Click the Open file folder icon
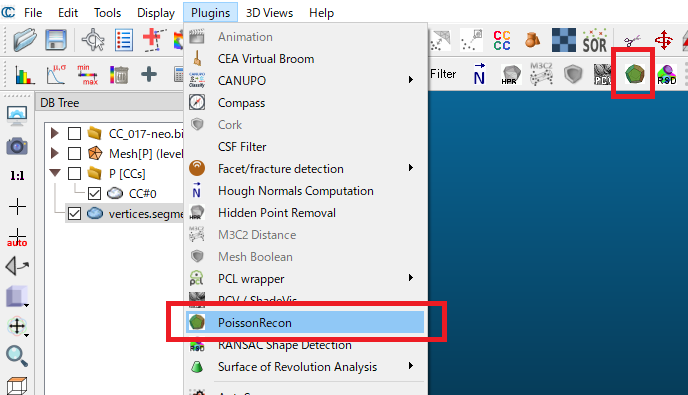688x395 pixels. pos(25,40)
